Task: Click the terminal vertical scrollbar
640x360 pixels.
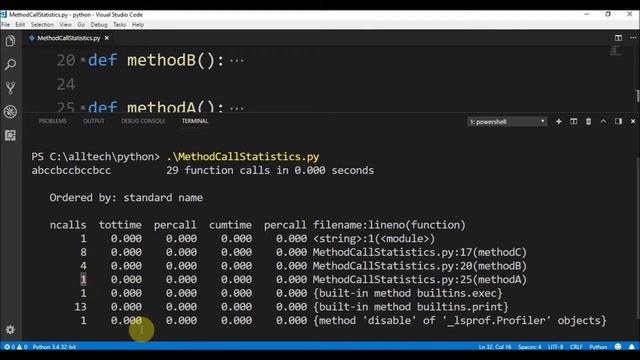Action: 638,237
